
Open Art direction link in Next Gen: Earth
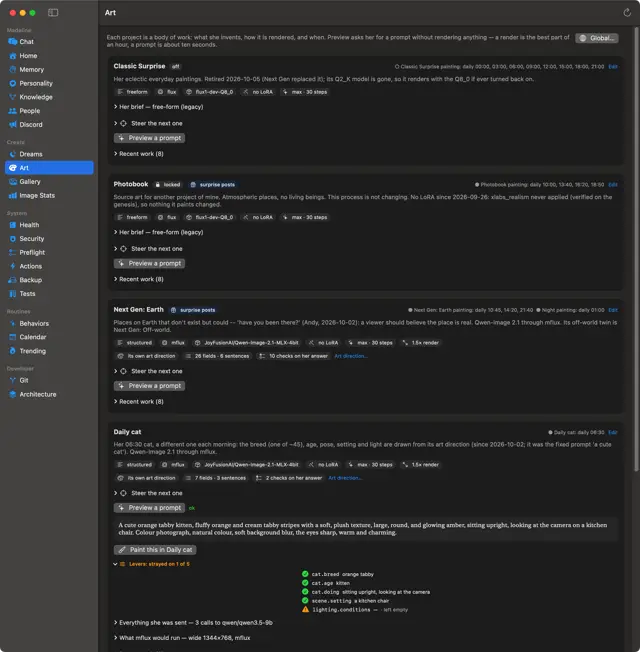[351, 356]
